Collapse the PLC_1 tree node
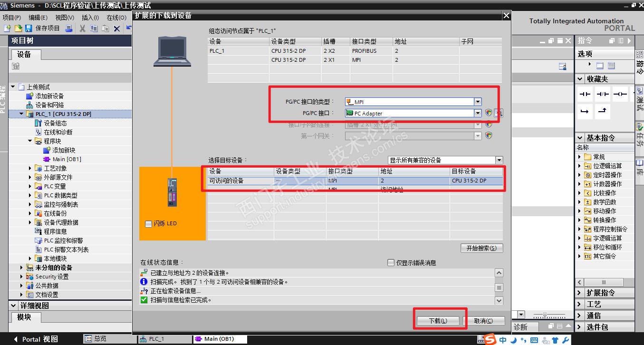 pyautogui.click(x=21, y=114)
